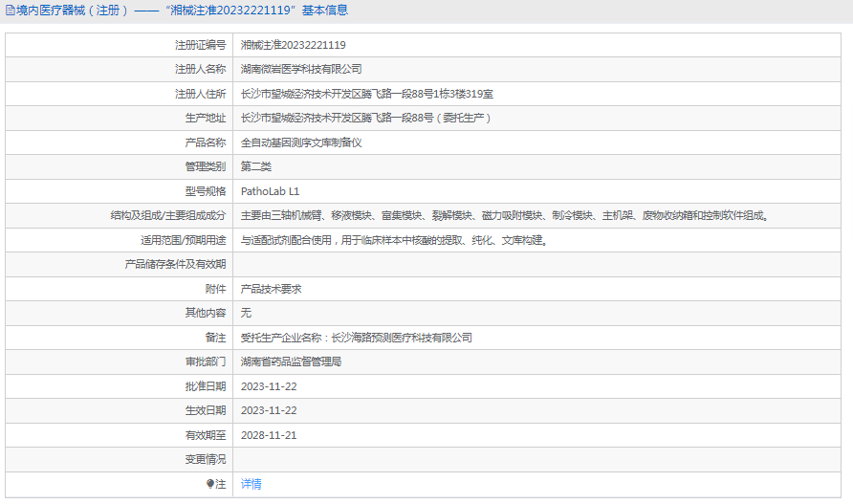Click the 结构及组成/主要组成成分 label
Viewport: 853px width, 504px height.
[168, 215]
